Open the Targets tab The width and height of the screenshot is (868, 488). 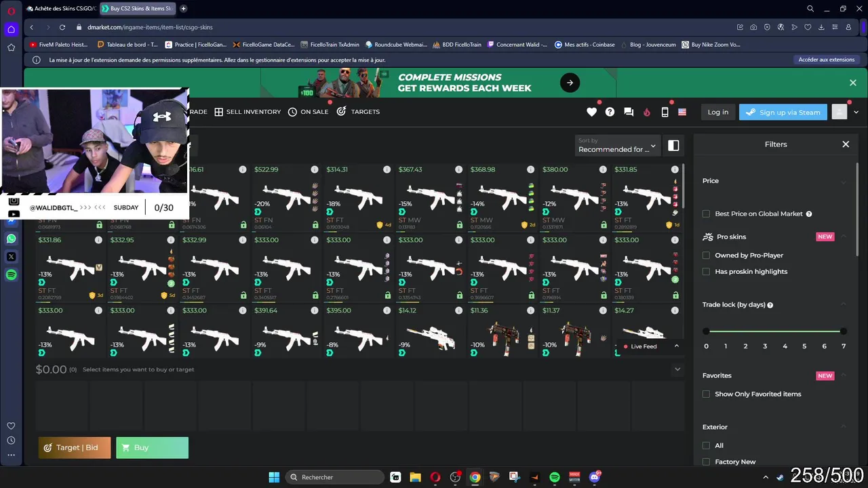point(358,112)
